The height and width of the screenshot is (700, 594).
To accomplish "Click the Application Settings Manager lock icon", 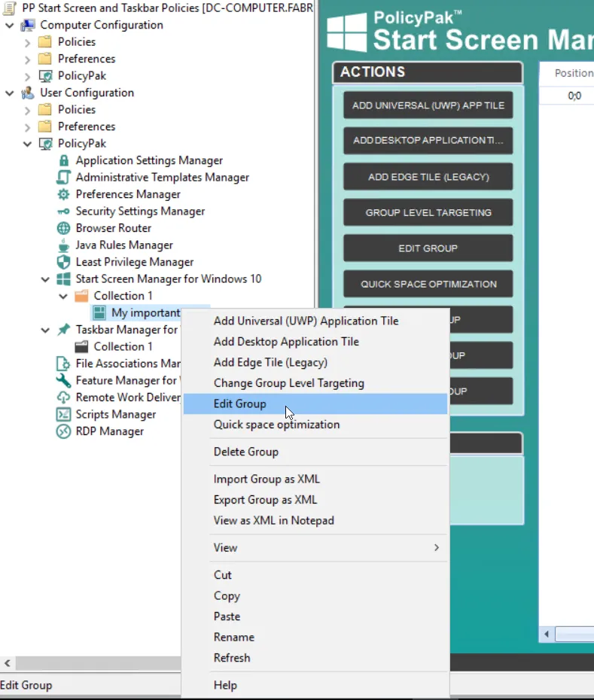I will (x=64, y=160).
